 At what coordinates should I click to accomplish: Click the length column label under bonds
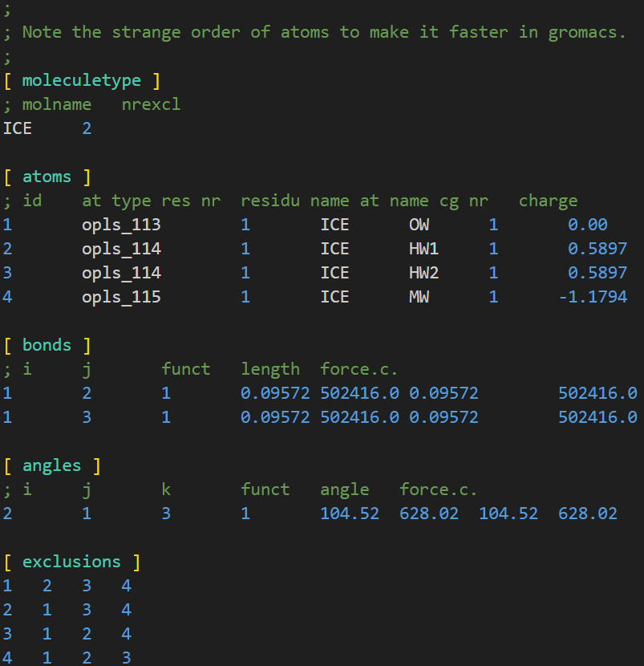[270, 369]
